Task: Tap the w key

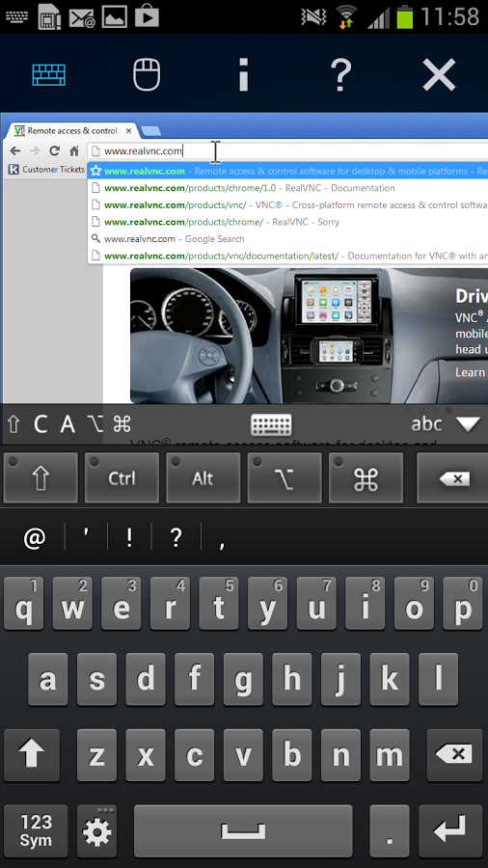Action: pyautogui.click(x=72, y=604)
